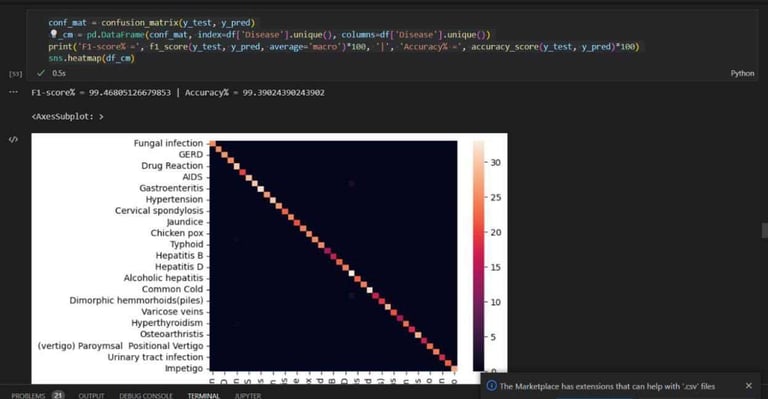Click the execution count [53]
Viewport: 768px width, 399px height.
(16, 74)
